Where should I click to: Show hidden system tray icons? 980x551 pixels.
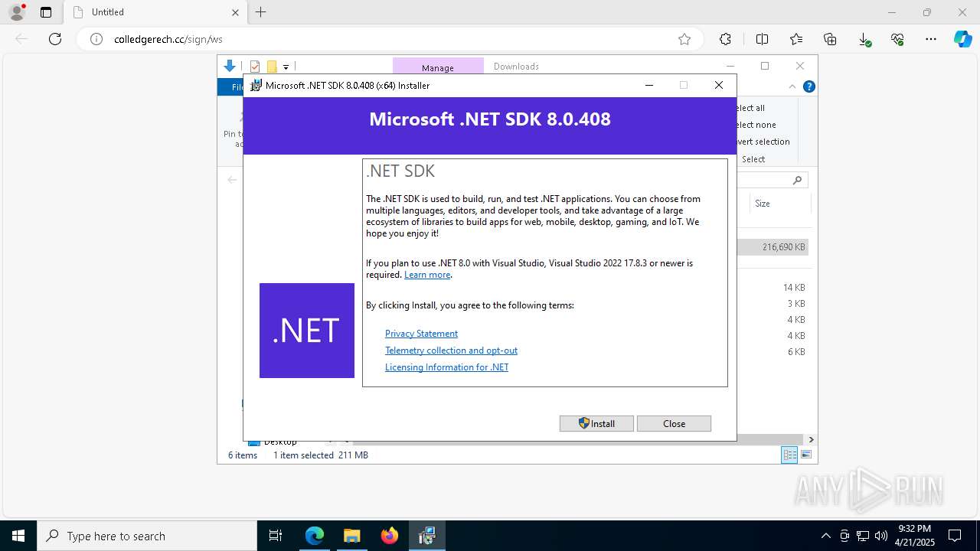point(825,536)
